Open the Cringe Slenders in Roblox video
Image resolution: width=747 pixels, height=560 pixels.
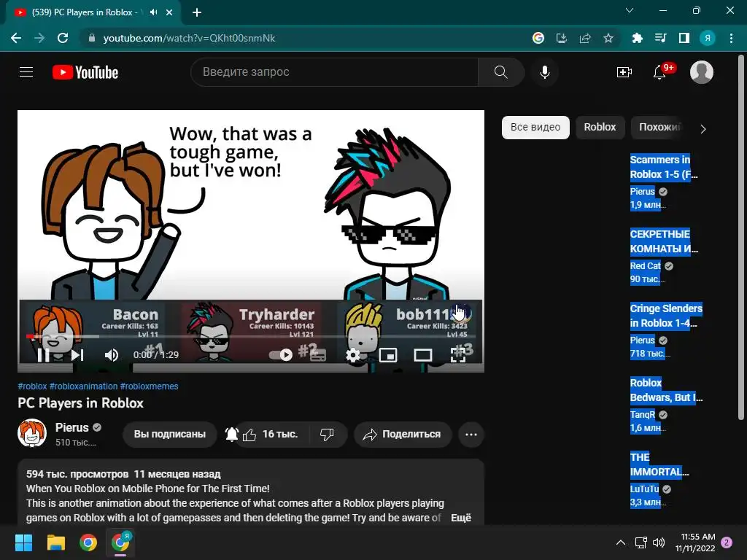(666, 316)
